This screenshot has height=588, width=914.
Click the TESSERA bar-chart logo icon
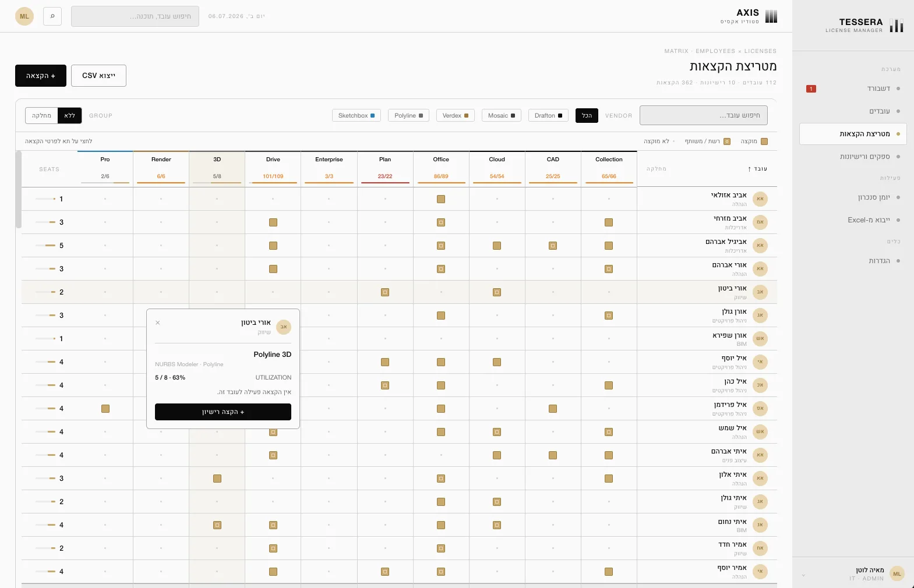tap(897, 25)
